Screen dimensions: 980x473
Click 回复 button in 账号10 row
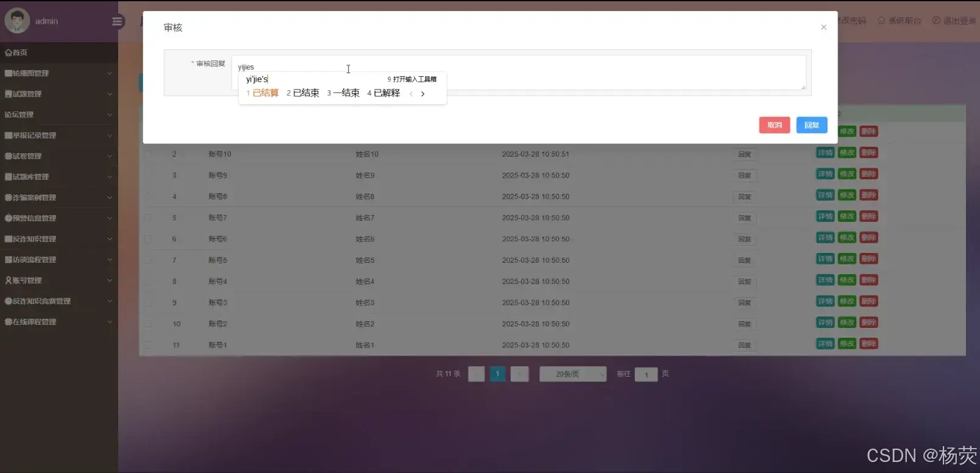[745, 154]
